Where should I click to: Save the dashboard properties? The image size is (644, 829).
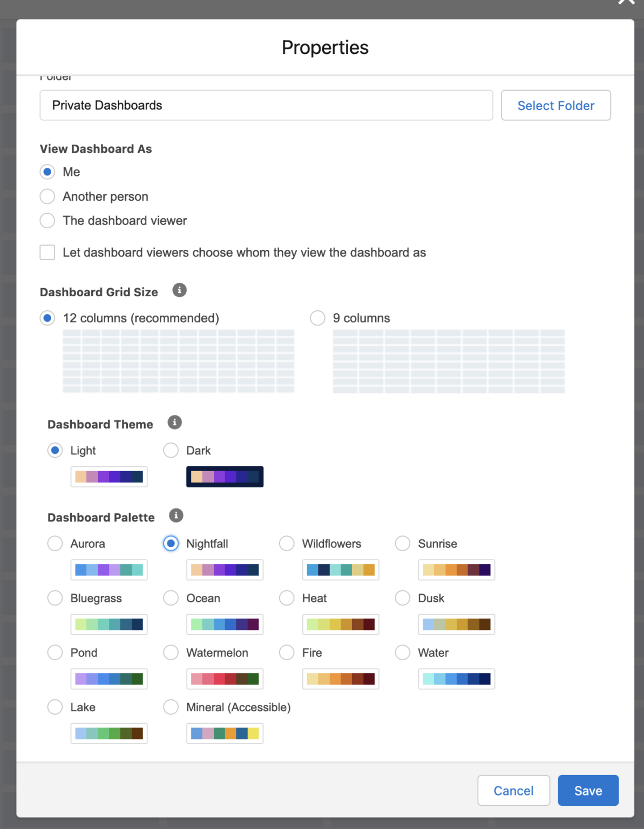[x=588, y=790]
